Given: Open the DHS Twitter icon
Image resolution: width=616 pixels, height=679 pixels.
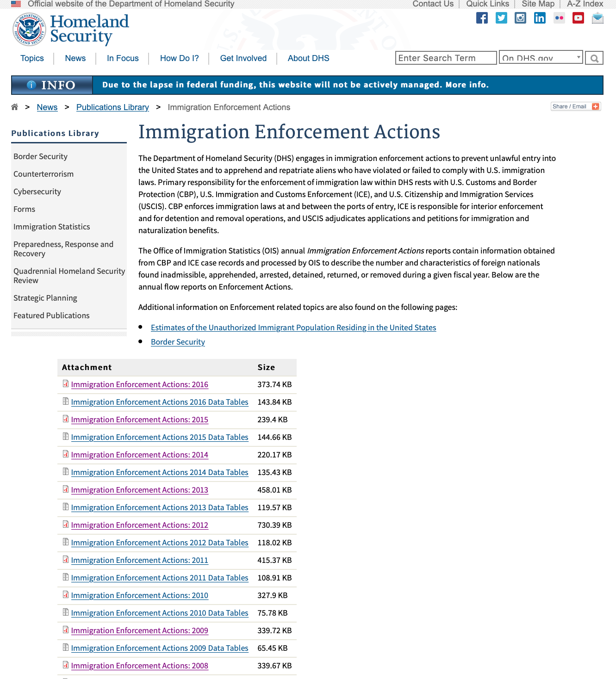Looking at the screenshot, I should click(x=501, y=18).
